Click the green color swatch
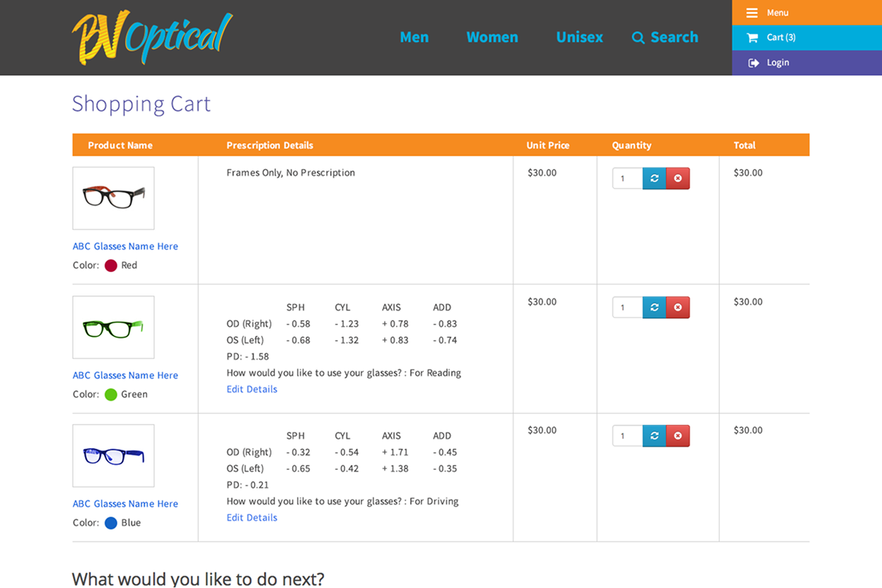Viewport: 882px width, 588px height. (111, 394)
